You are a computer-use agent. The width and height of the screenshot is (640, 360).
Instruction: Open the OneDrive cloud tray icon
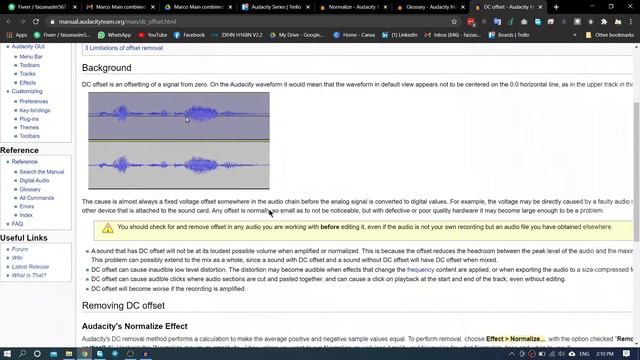tap(572, 354)
